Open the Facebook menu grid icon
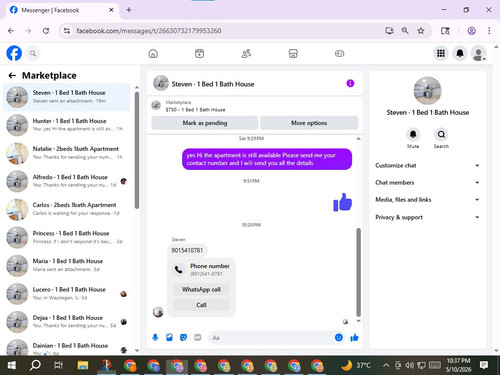 (441, 53)
